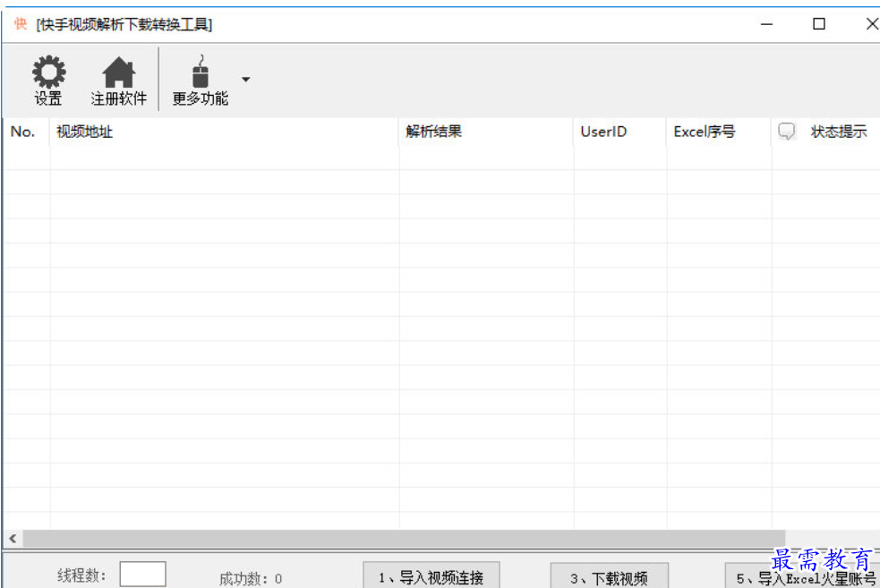Screen dimensions: 880x588
Task: Click the UserID column header
Action: click(620, 132)
